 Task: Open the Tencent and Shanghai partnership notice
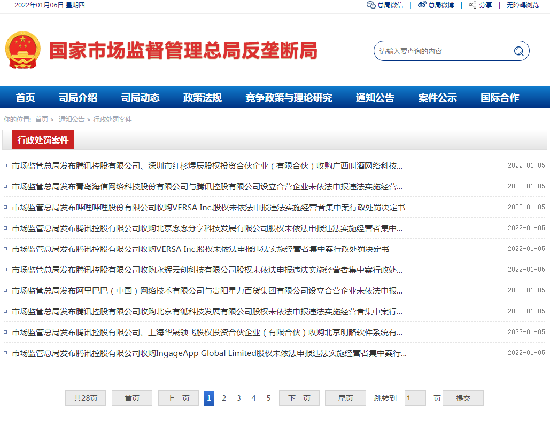tap(207, 332)
